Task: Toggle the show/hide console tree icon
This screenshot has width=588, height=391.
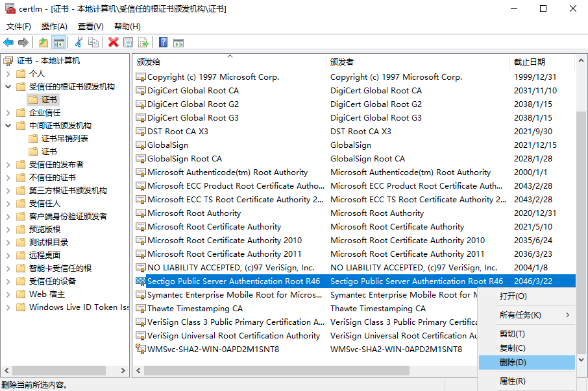Action: pyautogui.click(x=59, y=43)
